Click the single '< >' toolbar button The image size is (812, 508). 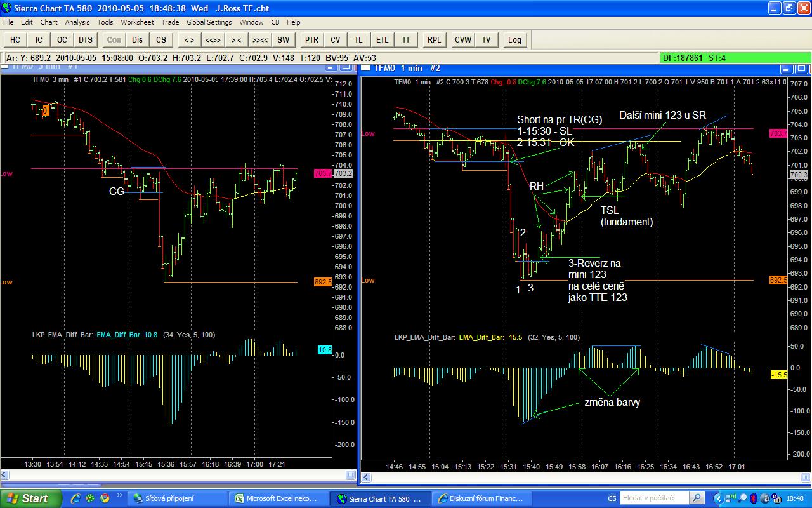pyautogui.click(x=189, y=39)
